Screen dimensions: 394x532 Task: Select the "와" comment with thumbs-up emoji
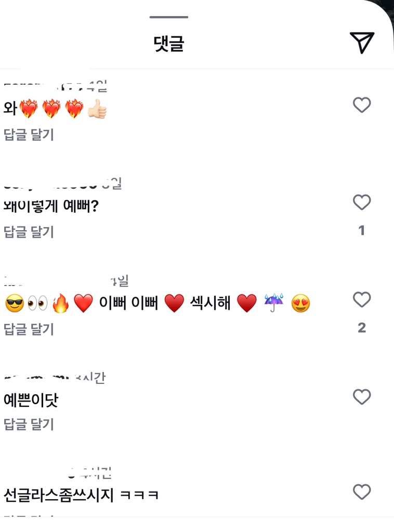point(55,109)
